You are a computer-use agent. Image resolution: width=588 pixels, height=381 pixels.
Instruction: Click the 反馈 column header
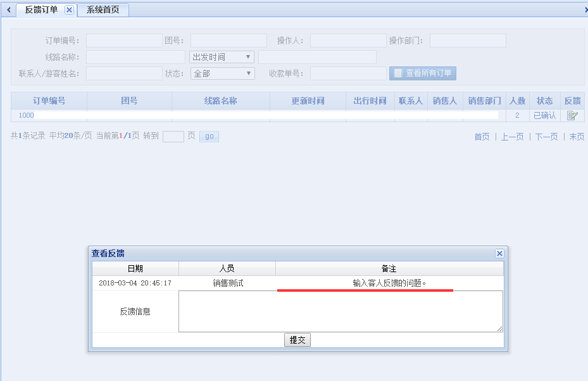573,101
